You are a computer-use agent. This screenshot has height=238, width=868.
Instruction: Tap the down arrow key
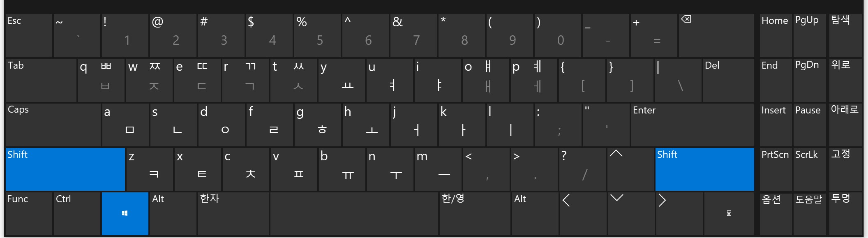(631, 214)
